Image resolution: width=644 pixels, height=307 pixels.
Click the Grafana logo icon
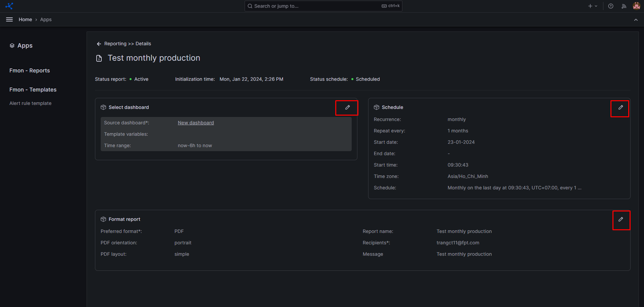(x=9, y=6)
